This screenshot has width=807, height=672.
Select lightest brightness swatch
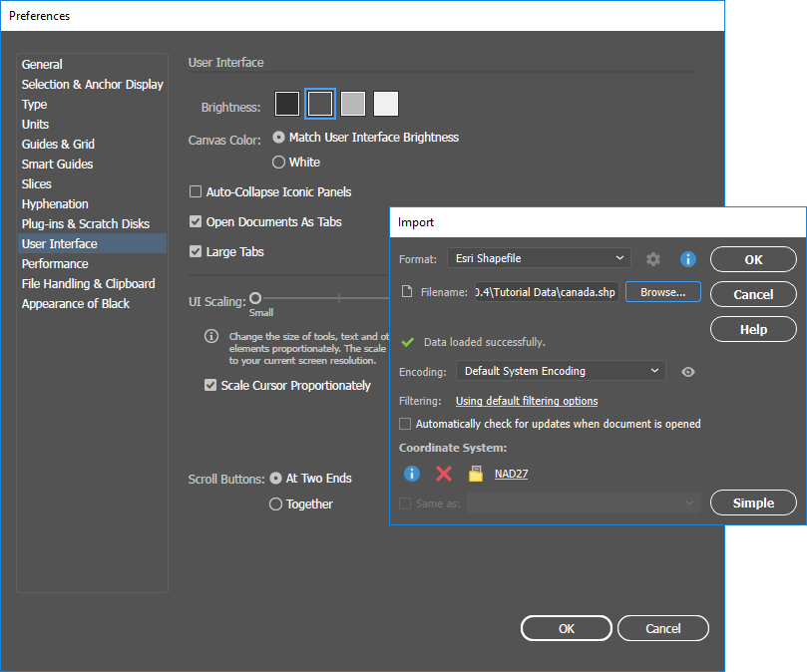[386, 104]
